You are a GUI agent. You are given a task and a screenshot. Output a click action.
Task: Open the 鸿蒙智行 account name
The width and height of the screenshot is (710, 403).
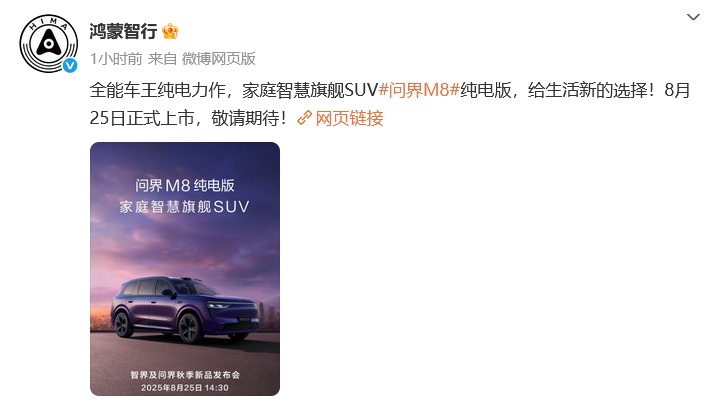click(123, 31)
